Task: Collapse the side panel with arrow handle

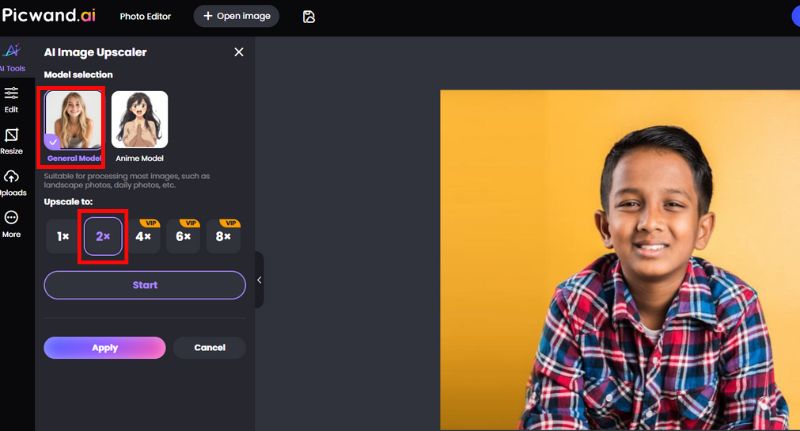Action: (259, 280)
